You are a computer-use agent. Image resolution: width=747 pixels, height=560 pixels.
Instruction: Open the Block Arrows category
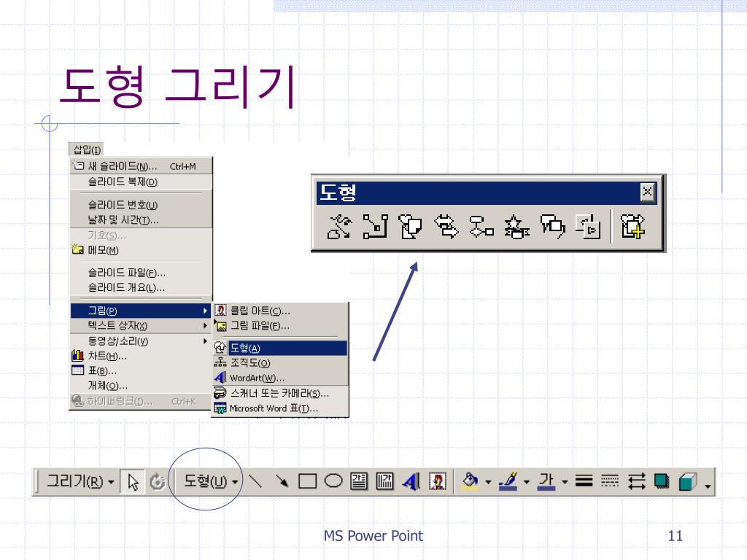[446, 226]
